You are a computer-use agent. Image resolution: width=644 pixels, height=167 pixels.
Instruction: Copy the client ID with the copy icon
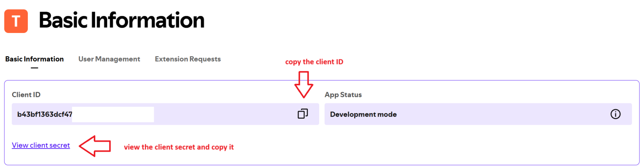[x=303, y=114]
